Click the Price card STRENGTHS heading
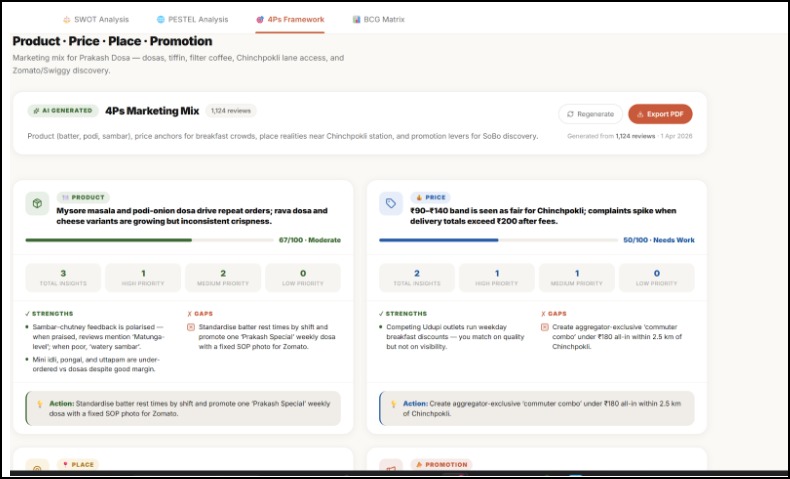 pos(403,314)
